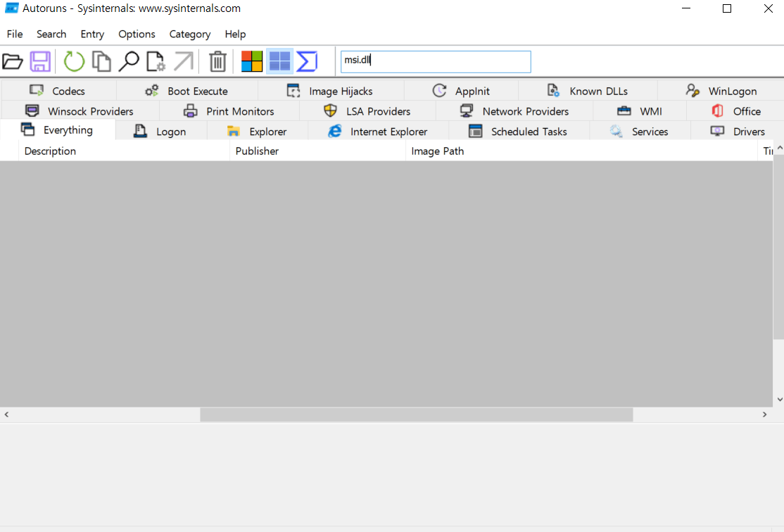784x532 pixels.
Task: Open the Search menu
Action: (x=51, y=34)
